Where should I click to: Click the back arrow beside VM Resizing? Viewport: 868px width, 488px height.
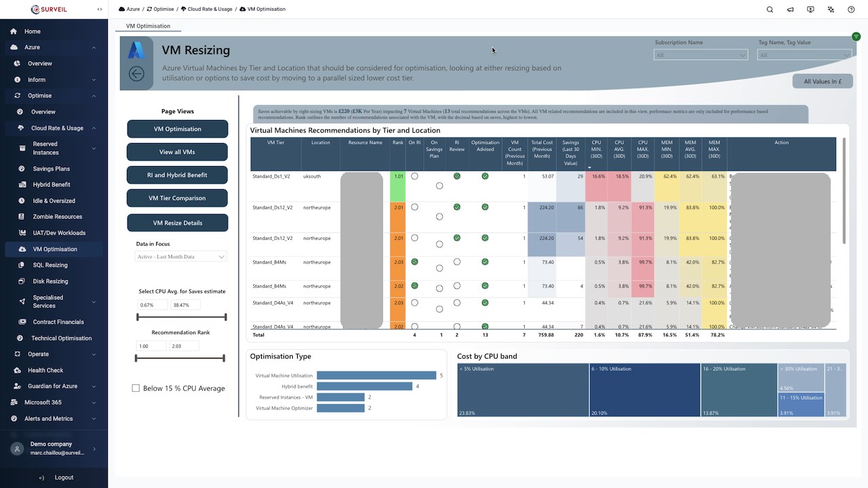pyautogui.click(x=136, y=74)
